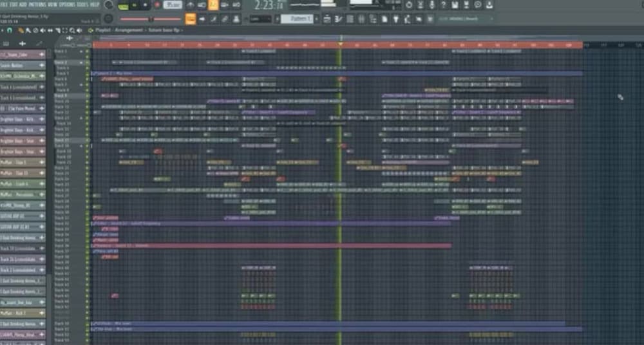Mute Track 16 with its green LED
644x345 pixels.
pos(87,135)
